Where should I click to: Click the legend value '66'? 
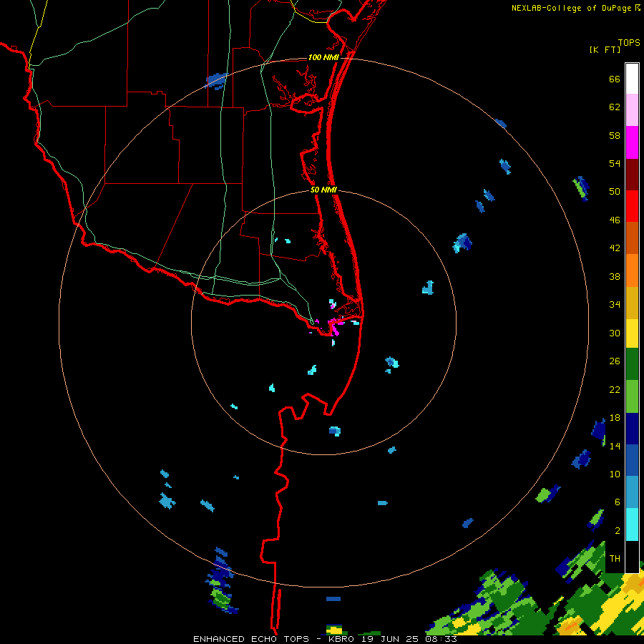click(615, 79)
